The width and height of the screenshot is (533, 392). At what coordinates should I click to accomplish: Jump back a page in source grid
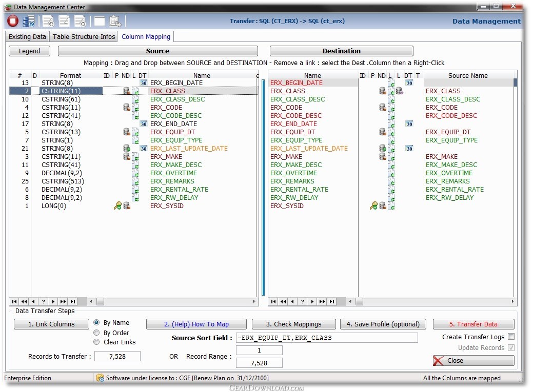[24, 301]
